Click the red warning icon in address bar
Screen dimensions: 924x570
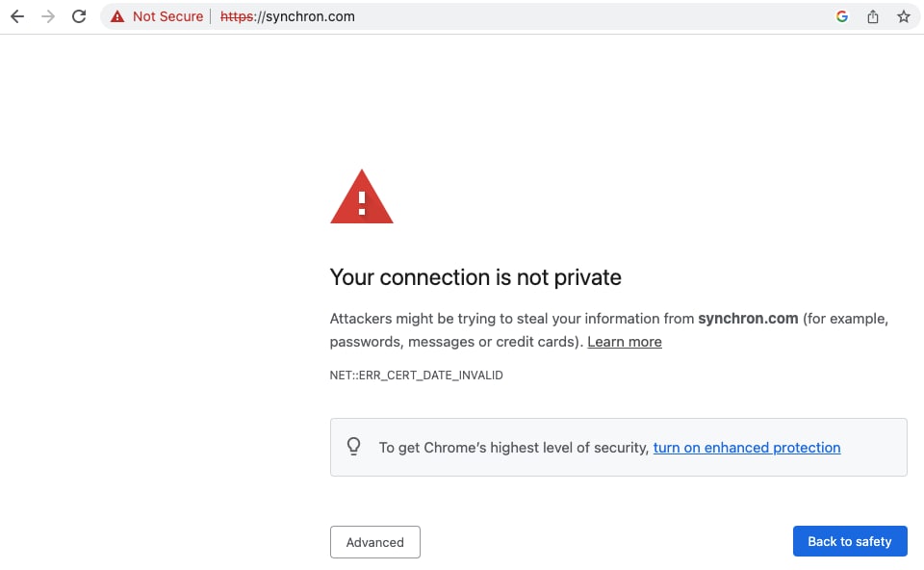117,16
